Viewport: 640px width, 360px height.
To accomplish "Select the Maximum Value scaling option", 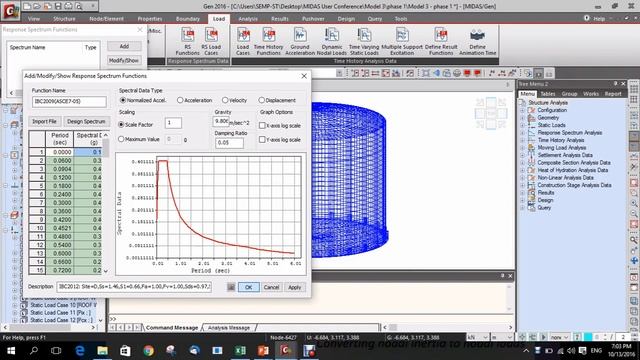I will [x=121, y=139].
